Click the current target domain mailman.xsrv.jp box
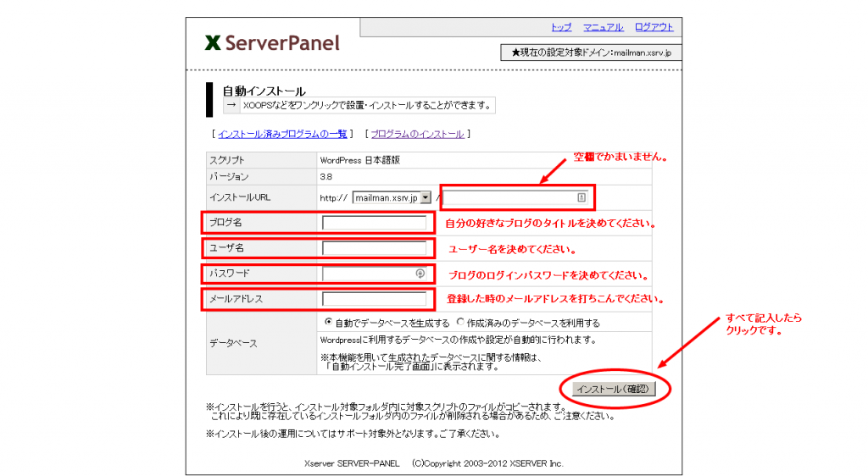 [x=591, y=53]
